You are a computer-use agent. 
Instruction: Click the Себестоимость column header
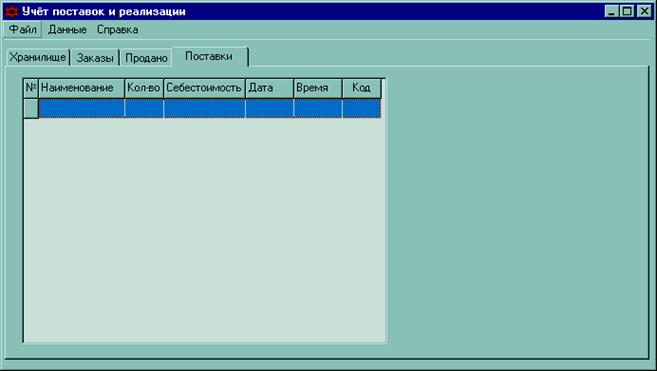pyautogui.click(x=204, y=88)
